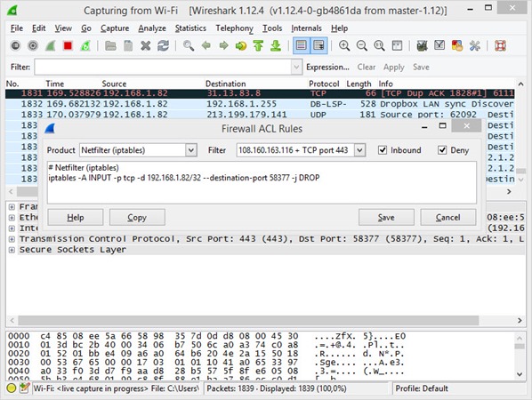Image resolution: width=532 pixels, height=400 pixels.
Task: Open the Capture menu
Action: coord(115,28)
